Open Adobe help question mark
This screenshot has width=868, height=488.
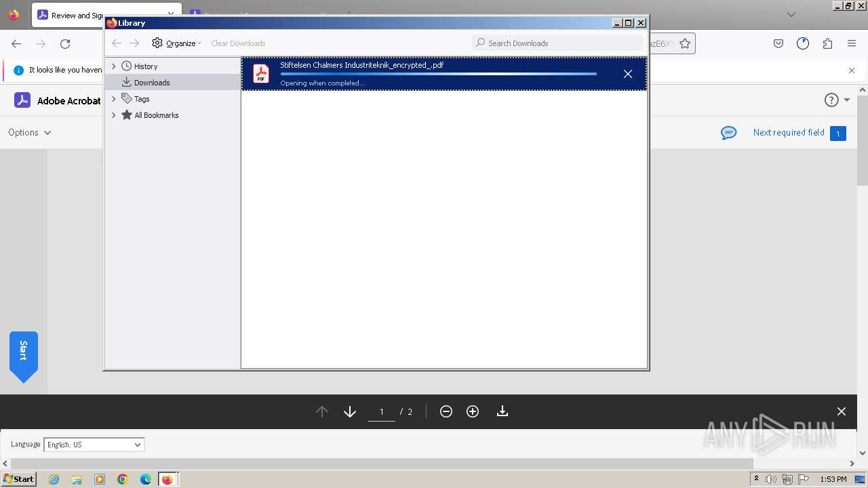(x=831, y=100)
